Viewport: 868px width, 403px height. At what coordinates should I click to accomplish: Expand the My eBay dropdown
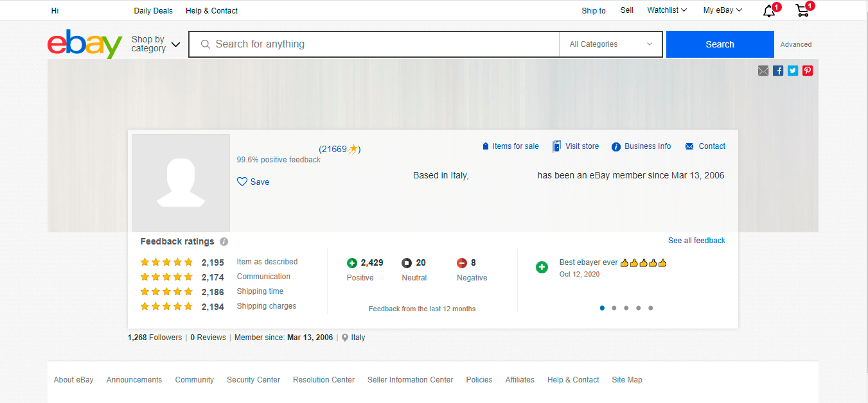pos(722,10)
